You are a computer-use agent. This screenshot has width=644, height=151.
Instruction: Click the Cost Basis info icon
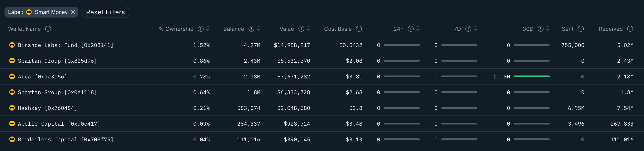click(x=359, y=29)
